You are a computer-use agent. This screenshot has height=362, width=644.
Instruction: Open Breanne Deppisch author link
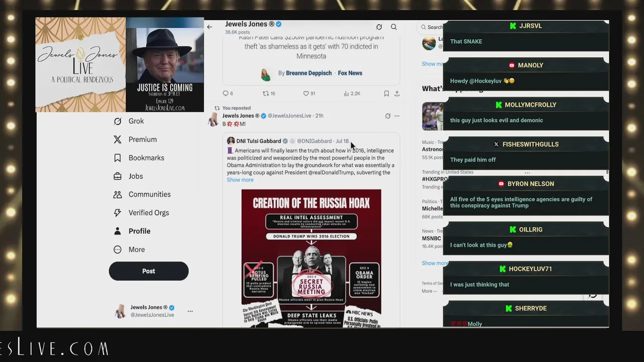(x=308, y=73)
